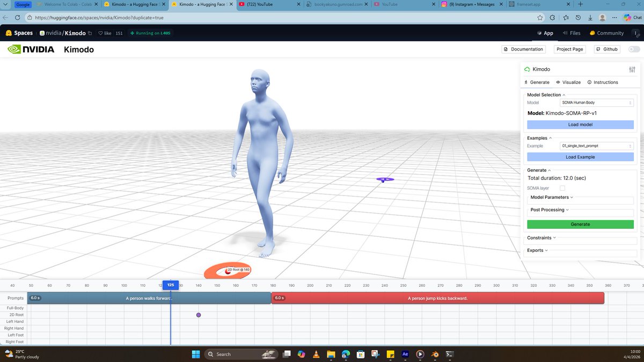Click the green Generate button
This screenshot has height=362, width=644.
click(x=580, y=225)
